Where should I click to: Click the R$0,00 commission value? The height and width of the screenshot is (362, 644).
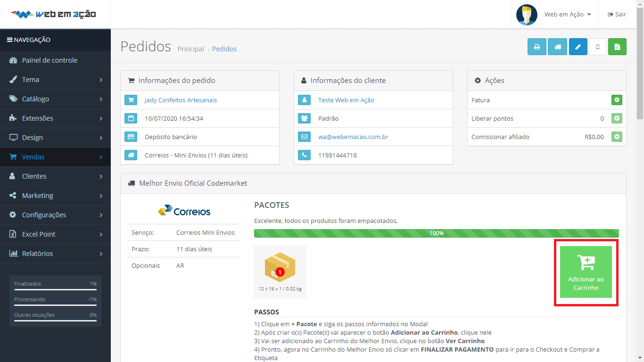pos(594,137)
